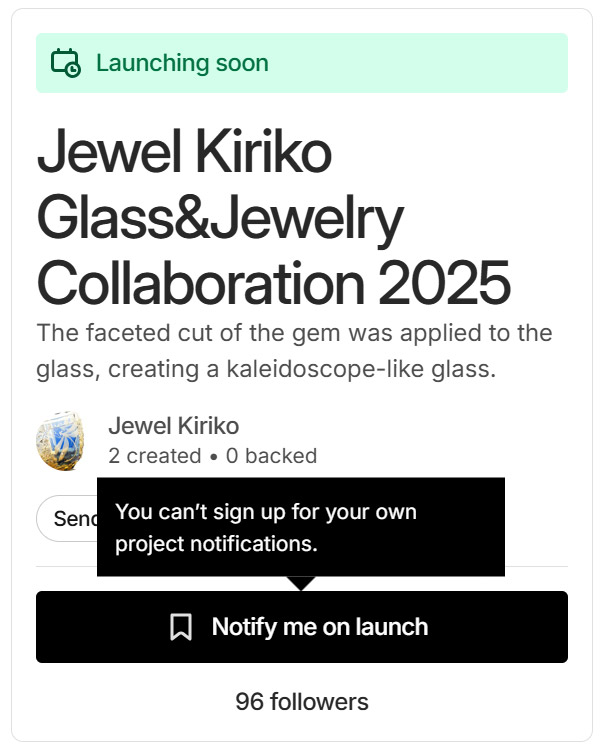The height and width of the screenshot is (755, 604).
Task: Click the divider line above Notify button
Action: pyautogui.click(x=302, y=566)
